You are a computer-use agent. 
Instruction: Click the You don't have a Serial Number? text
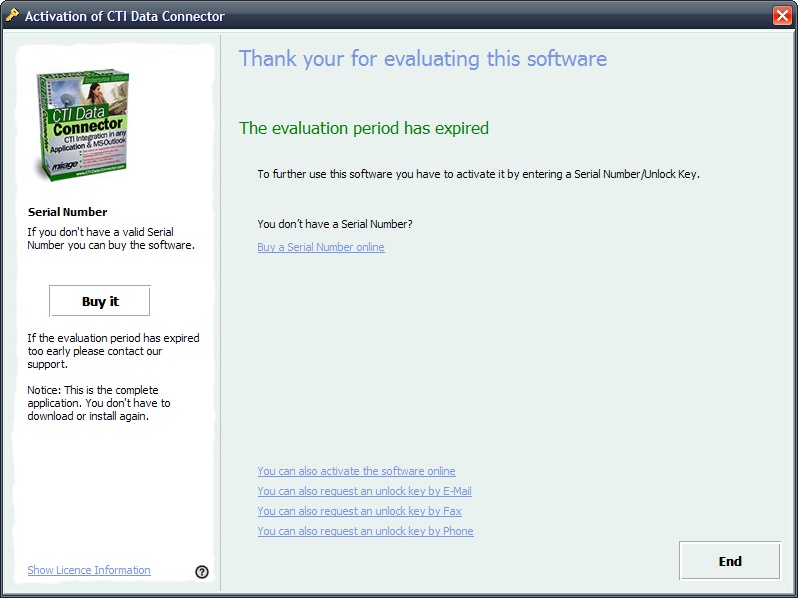(334, 224)
